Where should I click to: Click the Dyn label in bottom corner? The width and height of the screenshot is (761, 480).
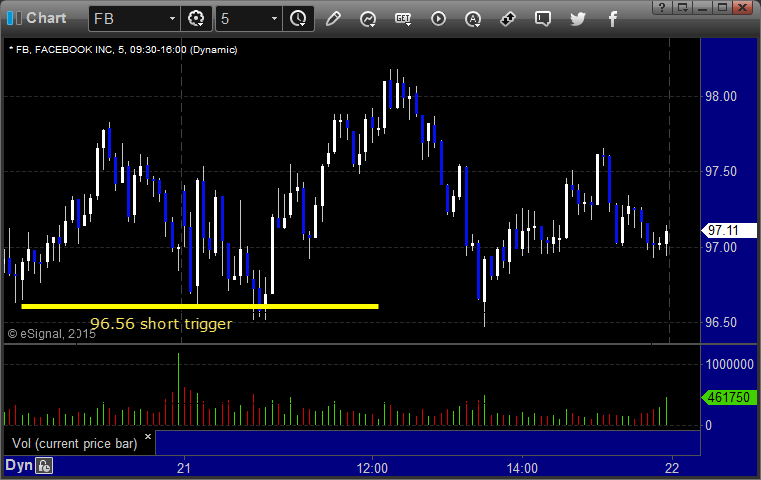tap(18, 465)
